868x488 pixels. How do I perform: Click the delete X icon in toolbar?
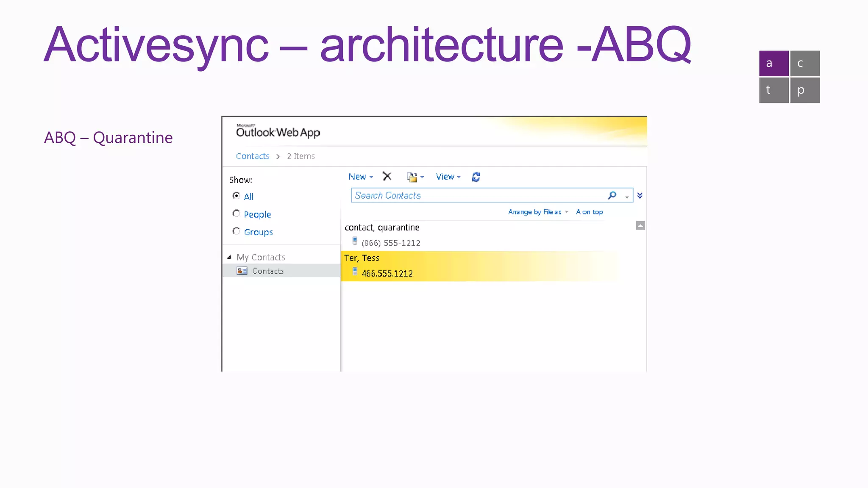[387, 176]
